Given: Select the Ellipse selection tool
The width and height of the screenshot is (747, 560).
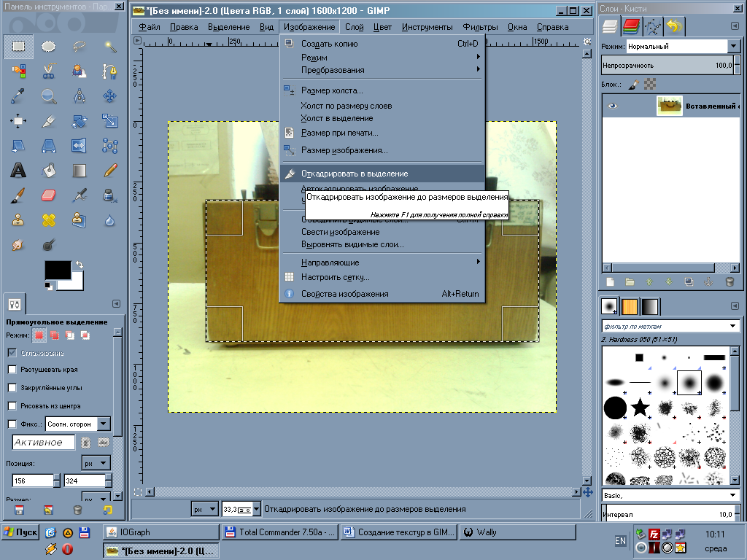Looking at the screenshot, I should (x=49, y=47).
